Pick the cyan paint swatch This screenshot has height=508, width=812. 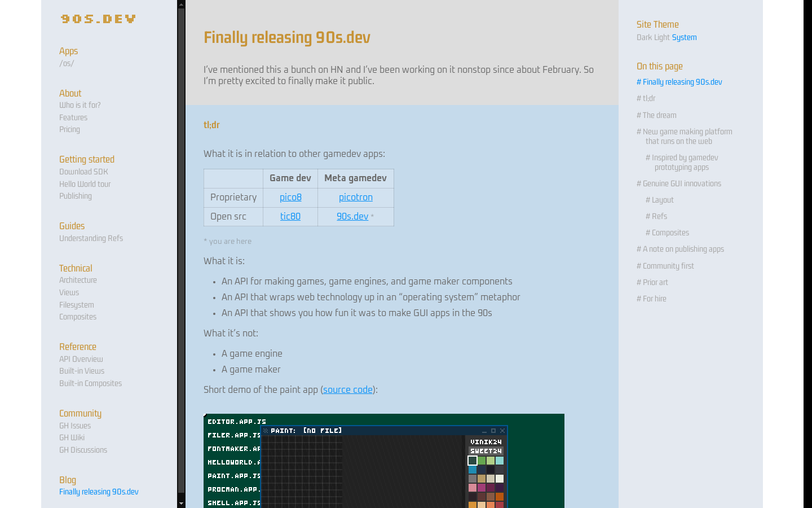[500, 461]
